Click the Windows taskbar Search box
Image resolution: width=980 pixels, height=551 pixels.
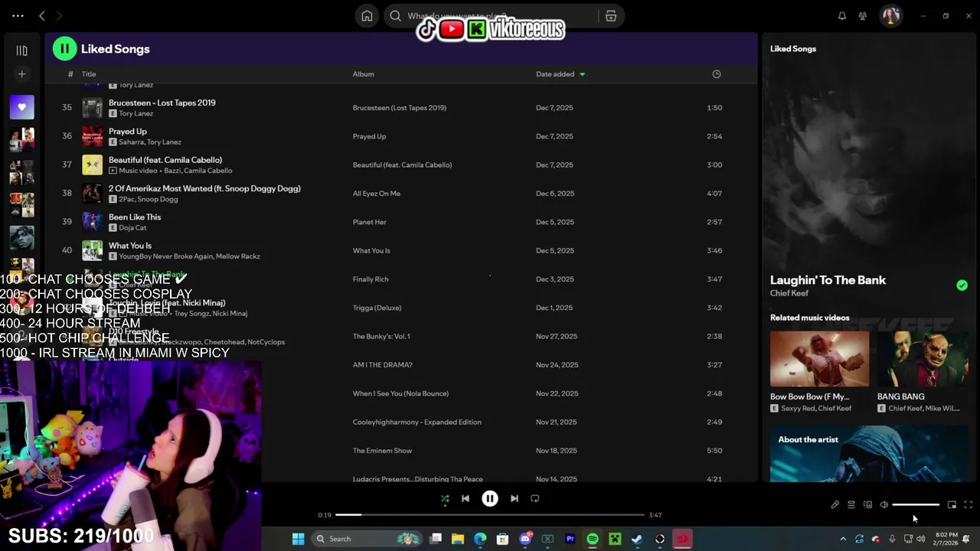coord(368,539)
